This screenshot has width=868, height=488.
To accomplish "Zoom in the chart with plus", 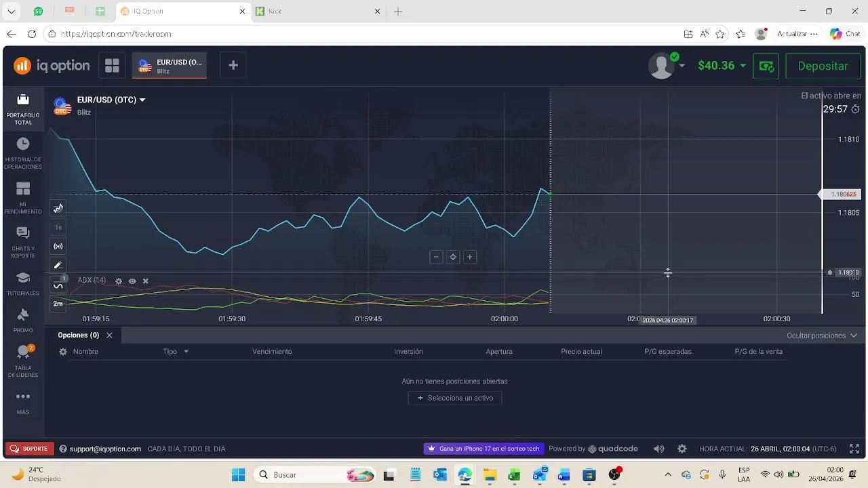I will tap(469, 257).
